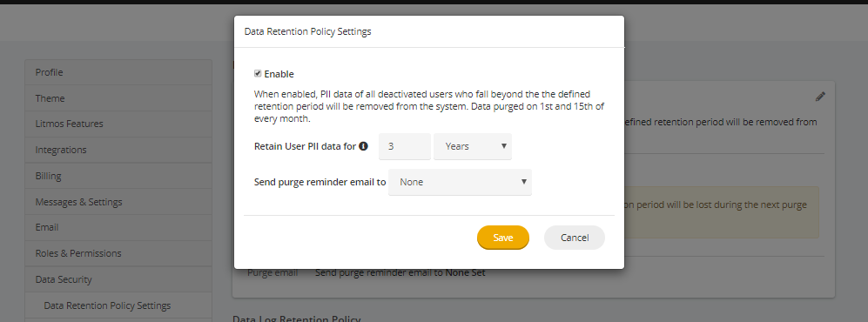Screen dimensions: 868x322
Task: Click the pencil edit icon
Action: tap(820, 97)
